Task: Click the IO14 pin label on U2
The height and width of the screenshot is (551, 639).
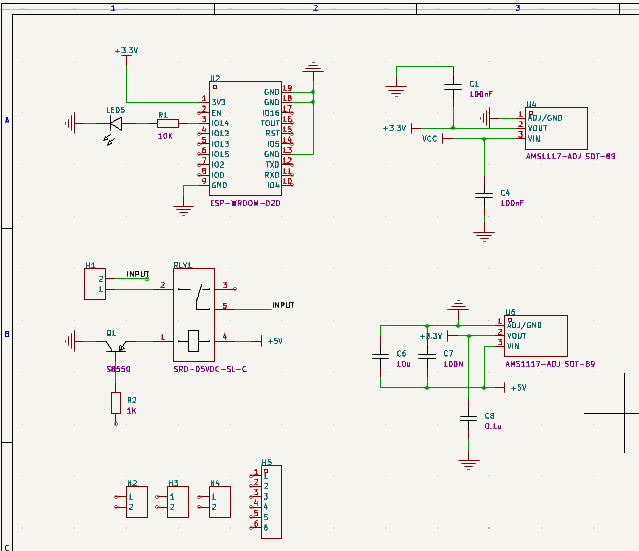Action: click(x=220, y=123)
